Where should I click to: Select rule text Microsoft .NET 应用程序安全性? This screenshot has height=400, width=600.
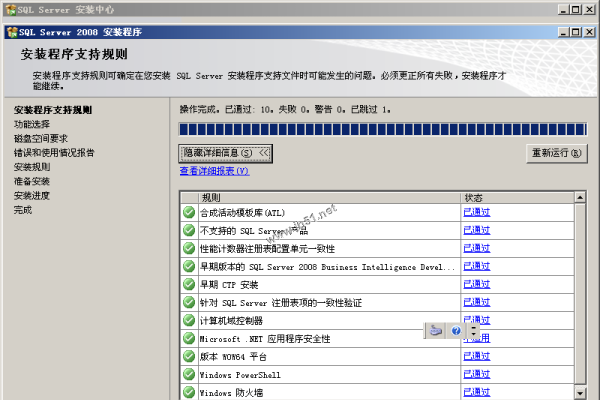point(265,338)
